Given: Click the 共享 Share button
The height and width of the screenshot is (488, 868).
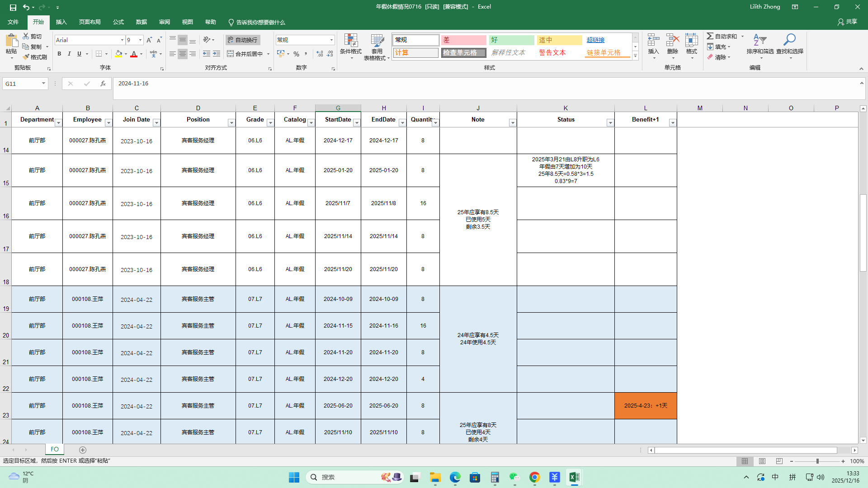Looking at the screenshot, I should pos(847,22).
